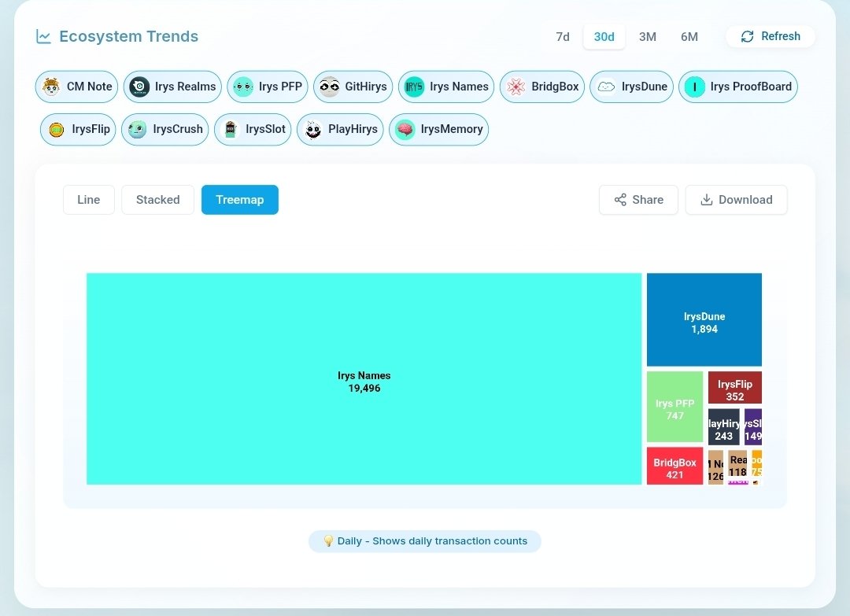Click the CM Note hamster avatar icon

[51, 87]
